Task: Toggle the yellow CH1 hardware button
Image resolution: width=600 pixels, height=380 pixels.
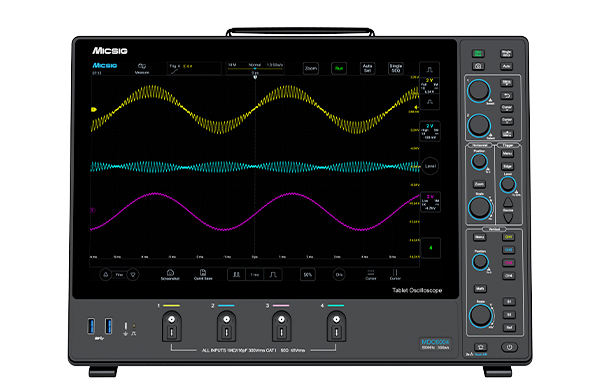Action: tap(508, 237)
